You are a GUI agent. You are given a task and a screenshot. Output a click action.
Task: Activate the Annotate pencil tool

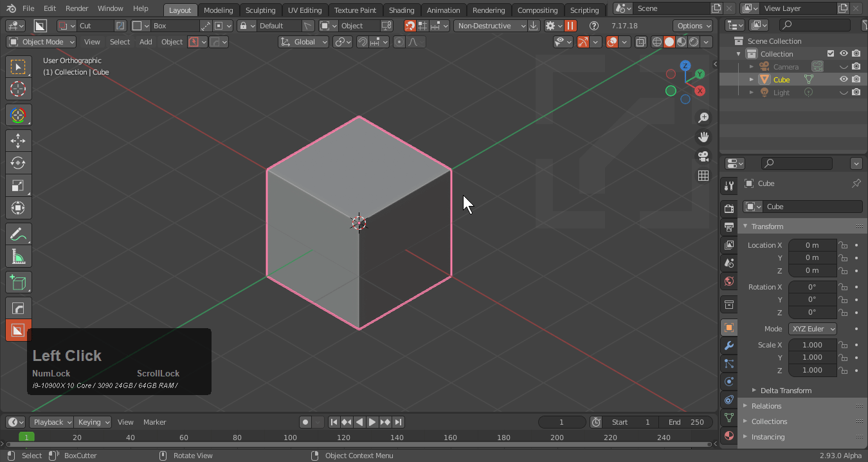[18, 234]
